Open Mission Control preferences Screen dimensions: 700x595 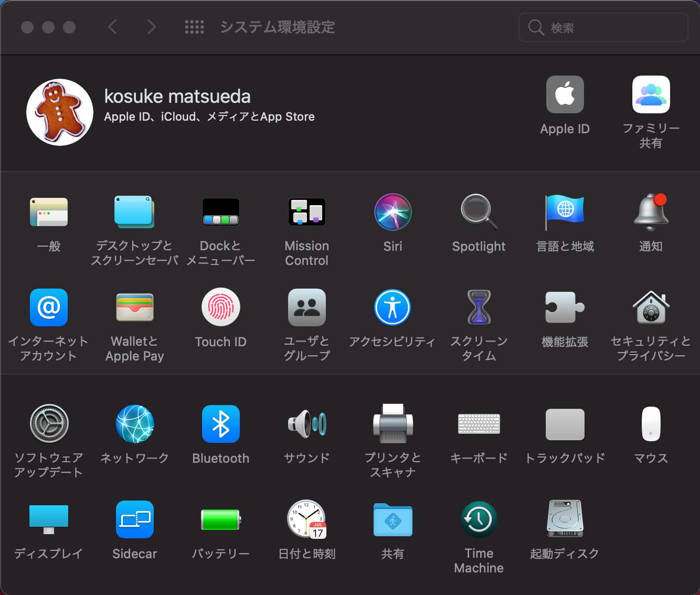pos(307,212)
